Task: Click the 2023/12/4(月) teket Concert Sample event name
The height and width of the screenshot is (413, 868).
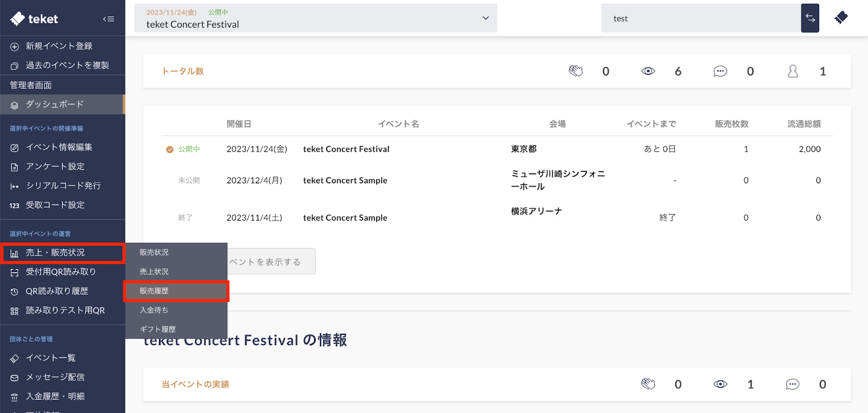Action: point(345,180)
